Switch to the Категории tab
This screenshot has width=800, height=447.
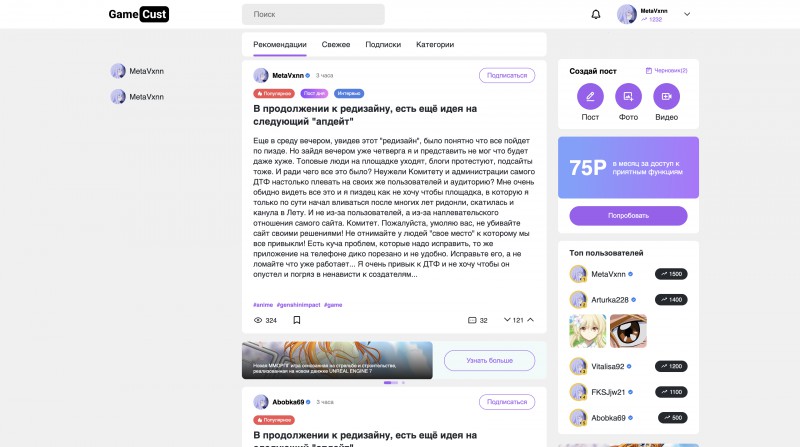pos(435,44)
